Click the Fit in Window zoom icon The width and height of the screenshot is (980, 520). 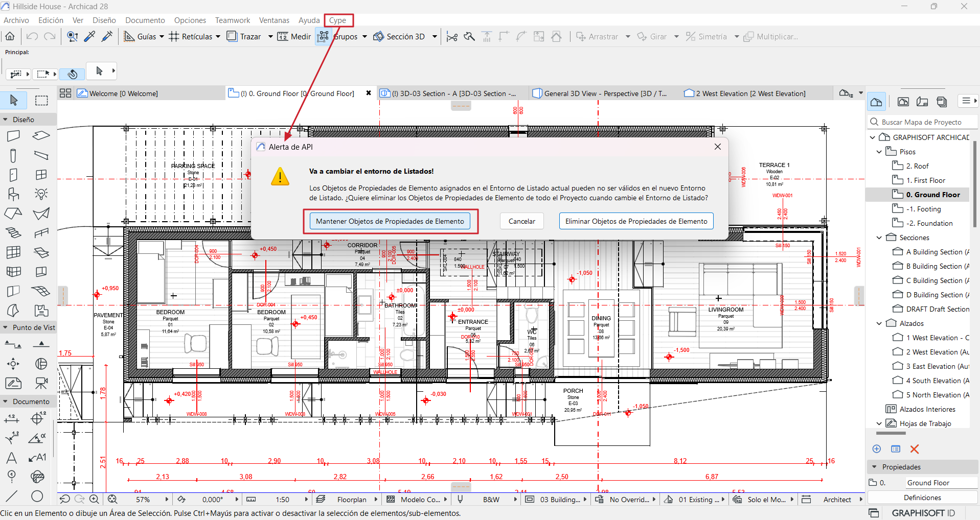(x=112, y=500)
